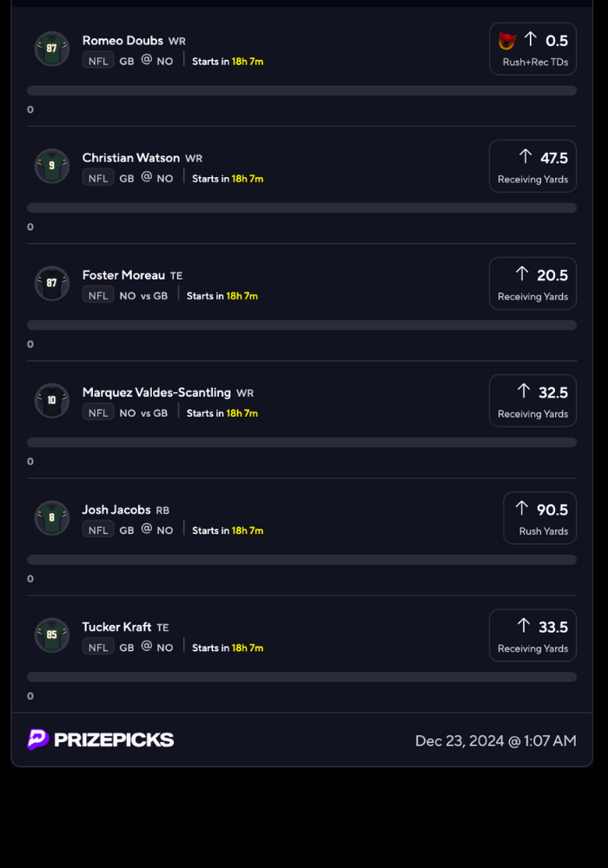Click the Dec 23, 2024 timestamp
The height and width of the screenshot is (868, 608).
[495, 740]
